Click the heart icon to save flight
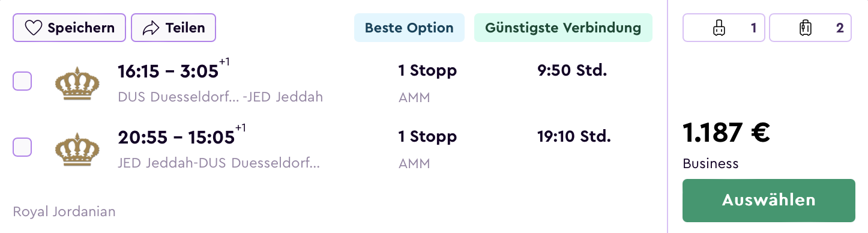868x233 pixels. point(33,28)
